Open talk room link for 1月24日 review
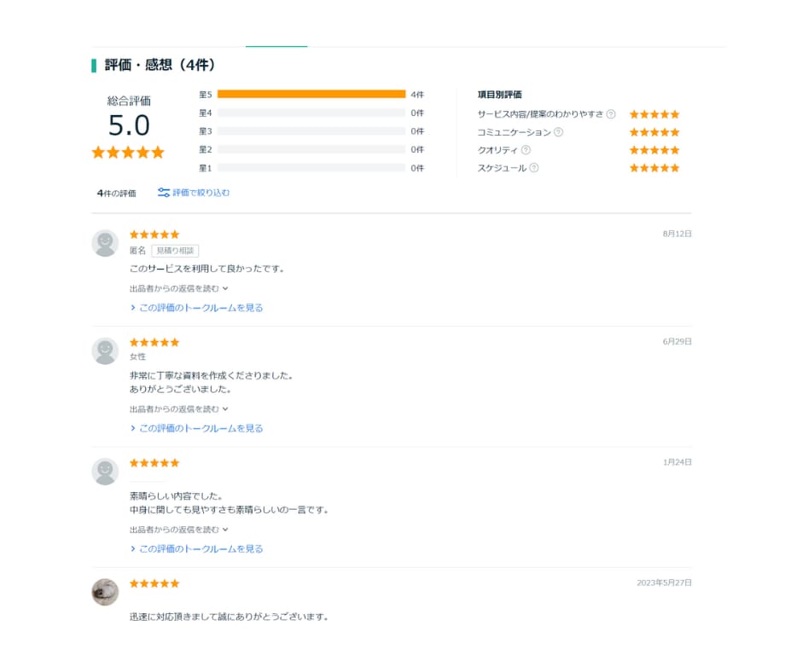This screenshot has width=802, height=672. pos(196,548)
